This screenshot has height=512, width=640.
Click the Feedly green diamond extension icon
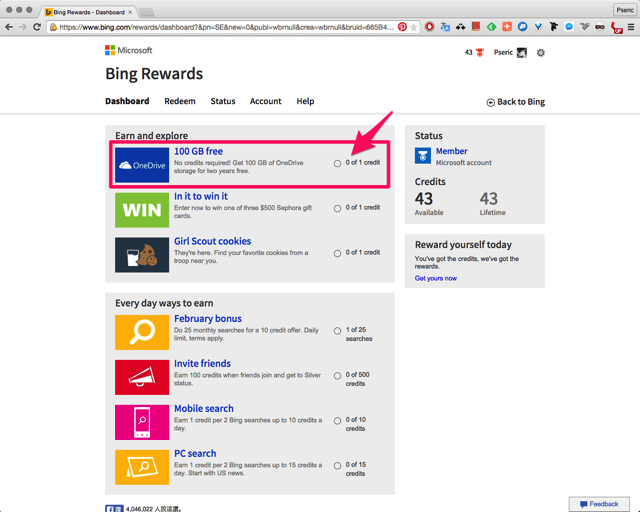tap(491, 27)
